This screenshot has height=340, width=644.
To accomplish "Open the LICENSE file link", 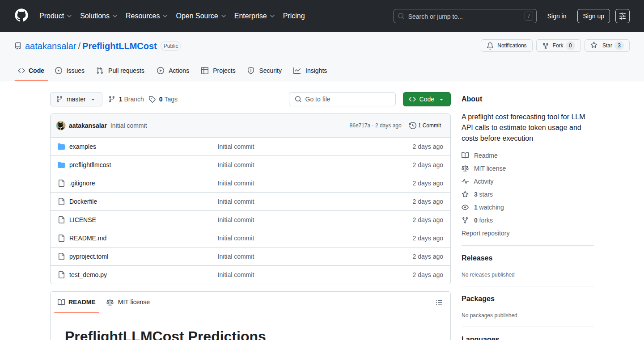I will (x=83, y=220).
